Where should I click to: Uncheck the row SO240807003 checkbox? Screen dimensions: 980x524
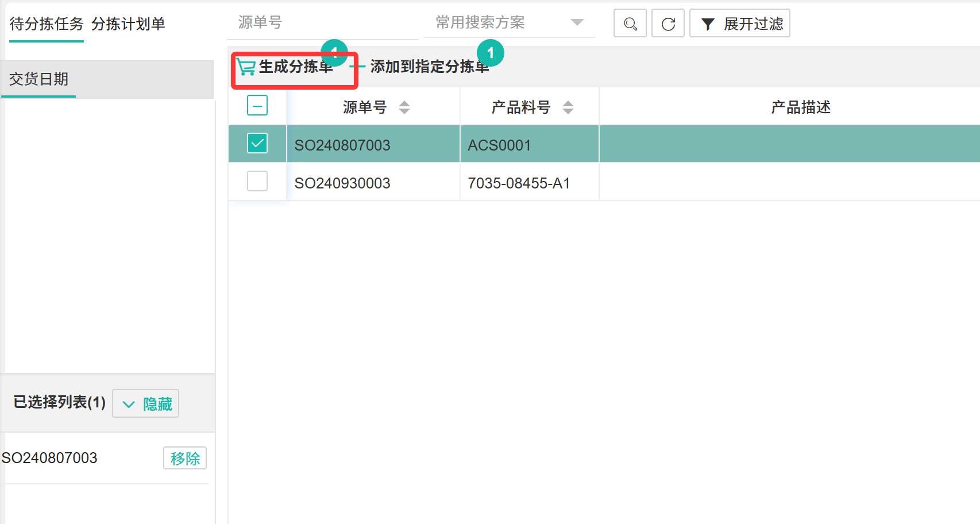(x=257, y=143)
